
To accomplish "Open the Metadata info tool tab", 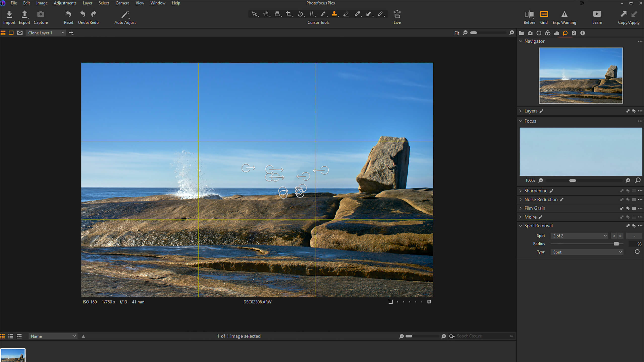I will 583,33.
